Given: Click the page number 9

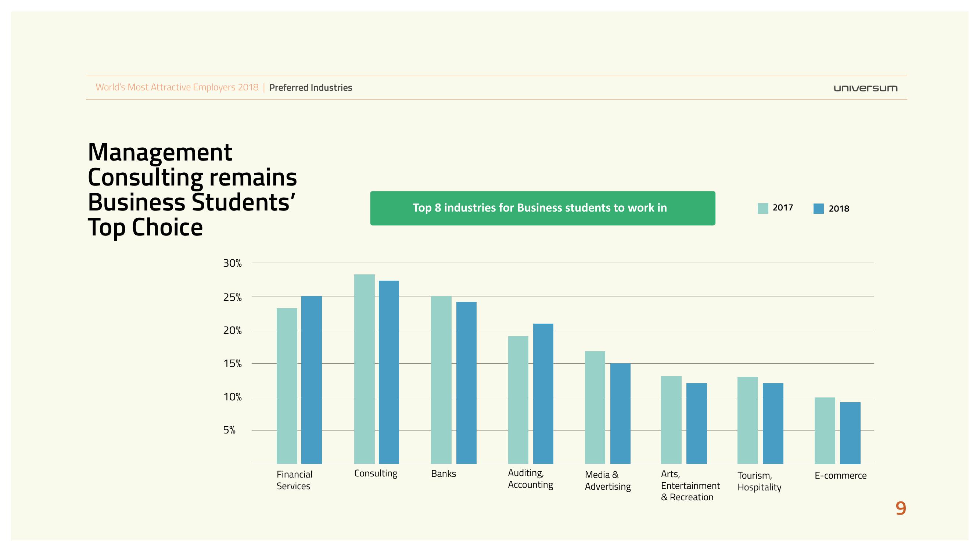Looking at the screenshot, I should coord(901,508).
